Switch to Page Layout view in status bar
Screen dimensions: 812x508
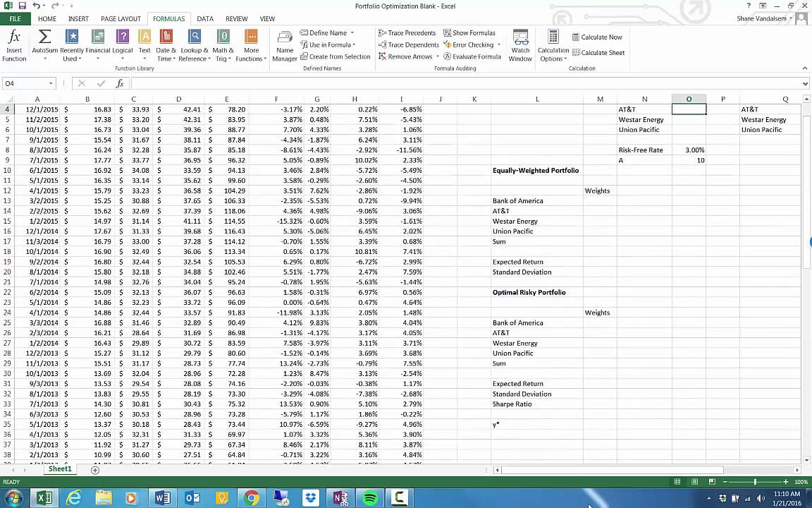[x=694, y=482]
